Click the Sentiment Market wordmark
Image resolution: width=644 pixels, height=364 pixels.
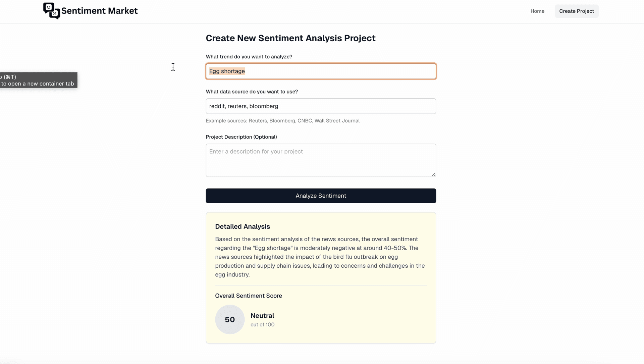coord(99,10)
